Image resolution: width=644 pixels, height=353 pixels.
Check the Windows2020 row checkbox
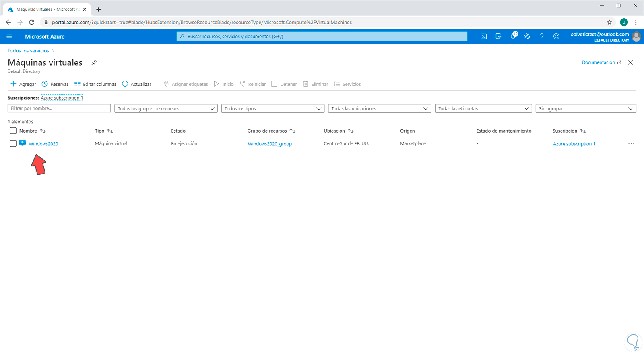point(13,143)
